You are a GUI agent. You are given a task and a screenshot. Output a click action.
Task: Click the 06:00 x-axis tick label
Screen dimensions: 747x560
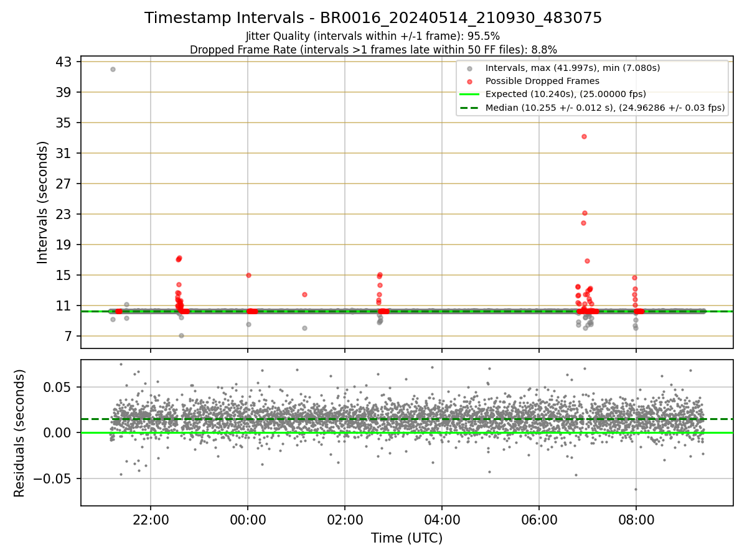[x=538, y=520]
